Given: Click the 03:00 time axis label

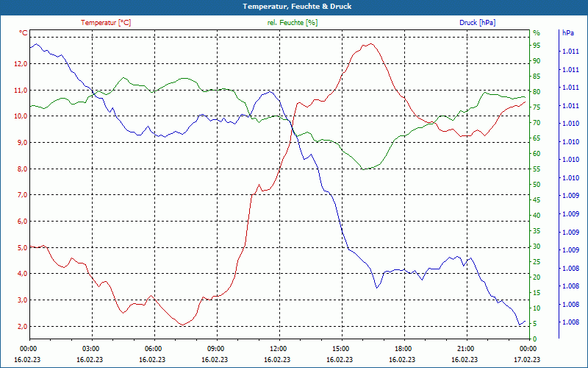Looking at the screenshot, I should click(90, 349).
